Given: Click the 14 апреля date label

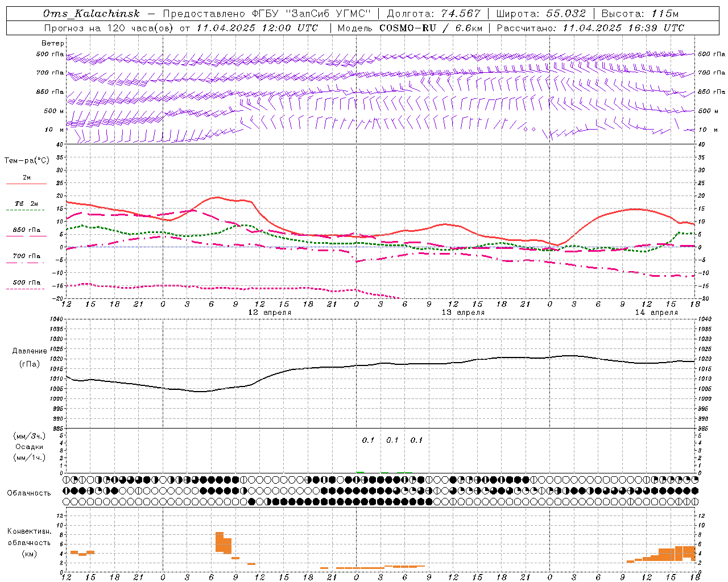Looking at the screenshot, I should click(656, 313).
